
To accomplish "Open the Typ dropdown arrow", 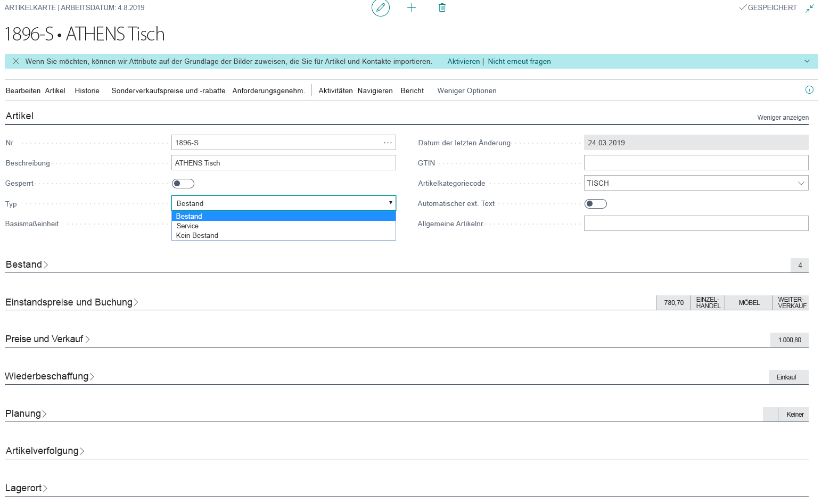I will (x=390, y=203).
